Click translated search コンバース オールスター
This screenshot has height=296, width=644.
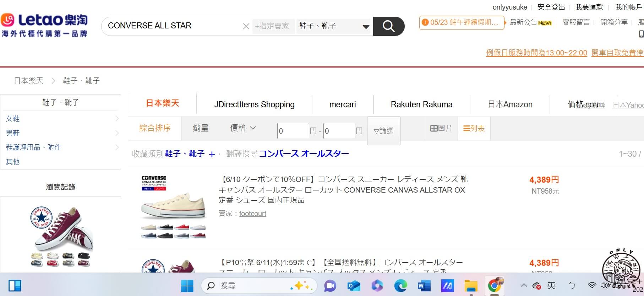click(x=304, y=154)
